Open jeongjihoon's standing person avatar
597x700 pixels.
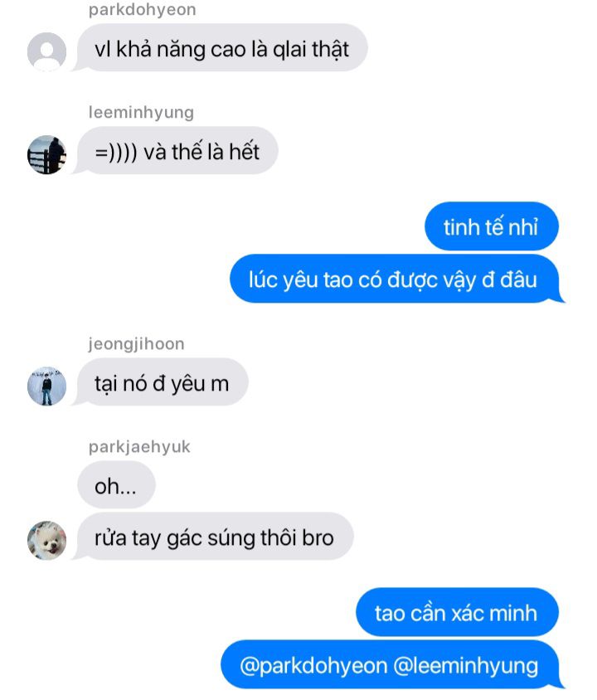[47, 386]
